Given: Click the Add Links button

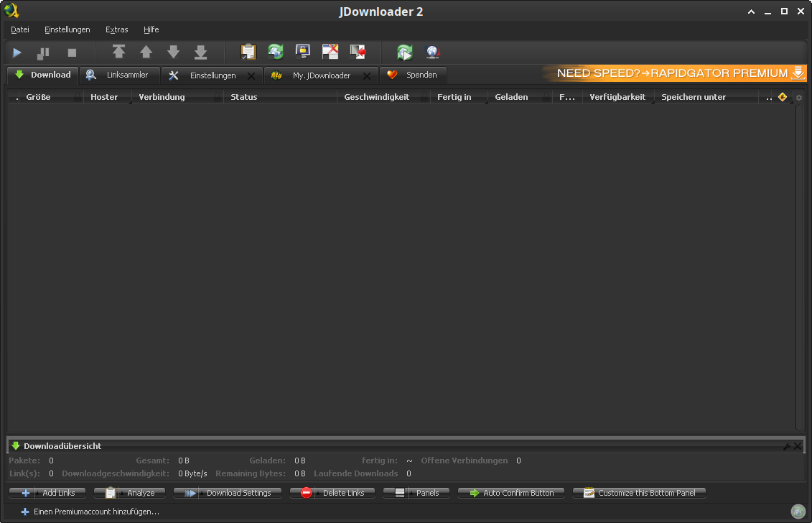Looking at the screenshot, I should pos(47,493).
